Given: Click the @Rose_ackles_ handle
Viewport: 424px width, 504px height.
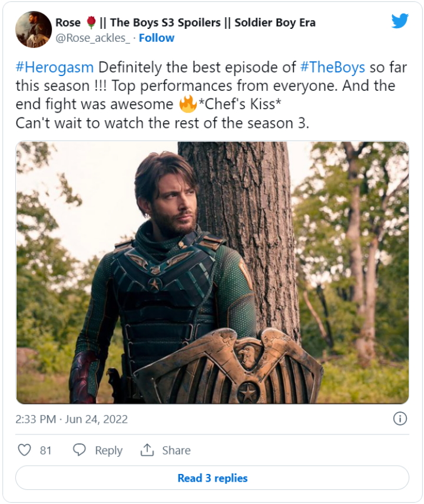Looking at the screenshot, I should (93, 38).
